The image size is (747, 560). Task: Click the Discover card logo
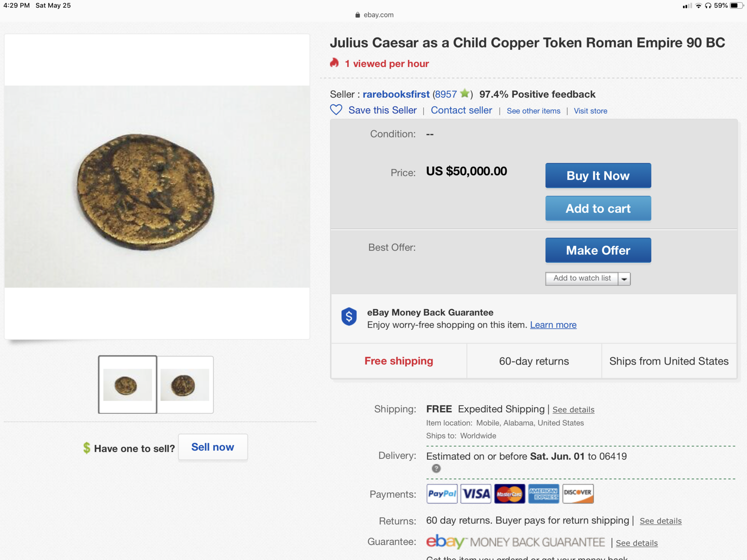(x=578, y=494)
